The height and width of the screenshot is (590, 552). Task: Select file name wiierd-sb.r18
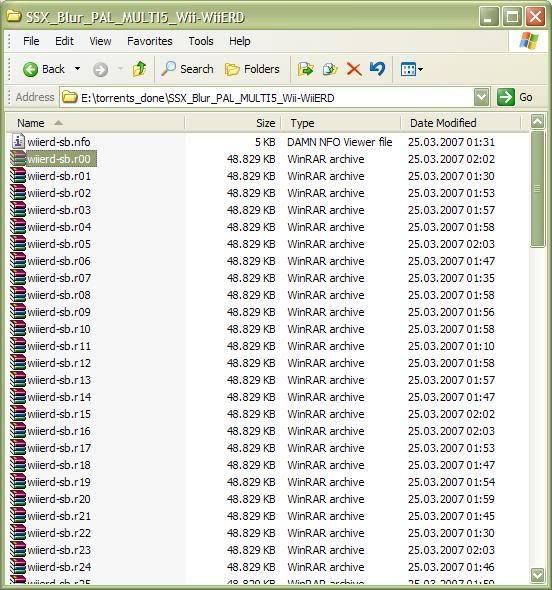pyautogui.click(x=59, y=465)
